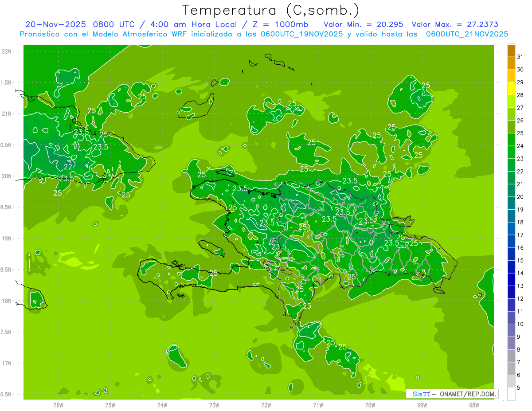Click the '19N' latitude label
532x411 pixels.
[x=7, y=239]
